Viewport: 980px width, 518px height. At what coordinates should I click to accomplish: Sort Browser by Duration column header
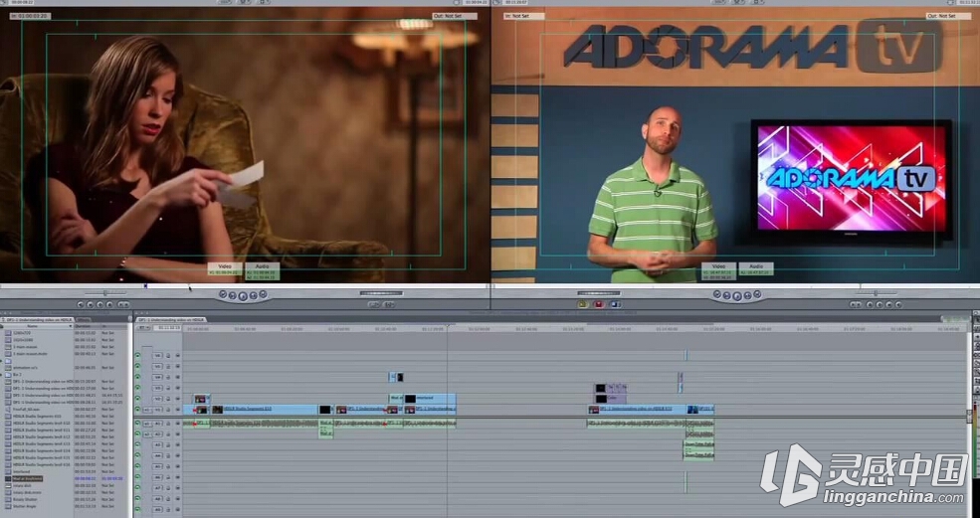(88, 326)
